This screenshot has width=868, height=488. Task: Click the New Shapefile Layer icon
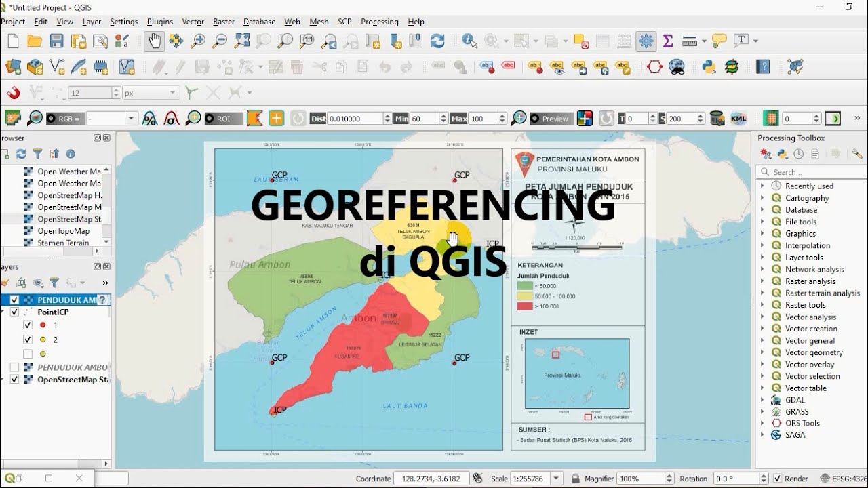point(57,67)
